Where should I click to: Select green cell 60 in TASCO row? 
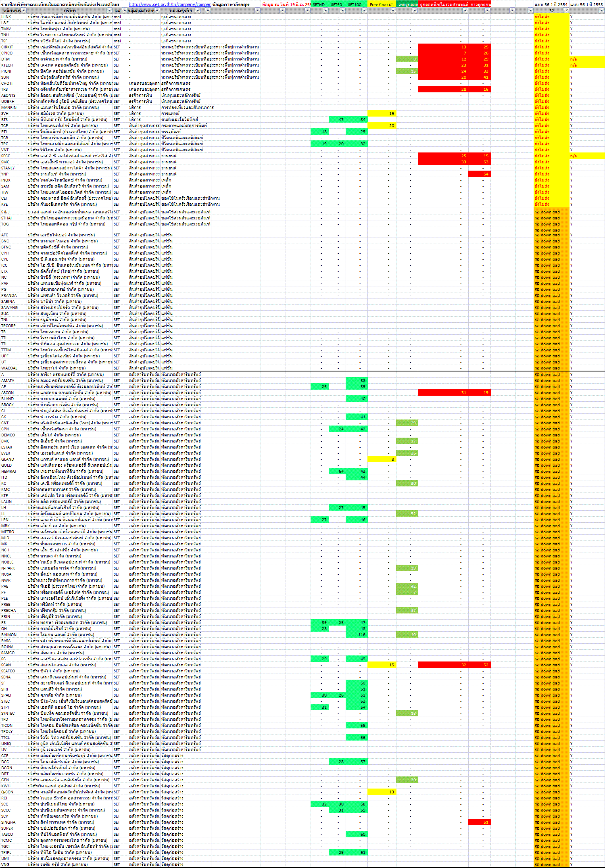[357, 835]
